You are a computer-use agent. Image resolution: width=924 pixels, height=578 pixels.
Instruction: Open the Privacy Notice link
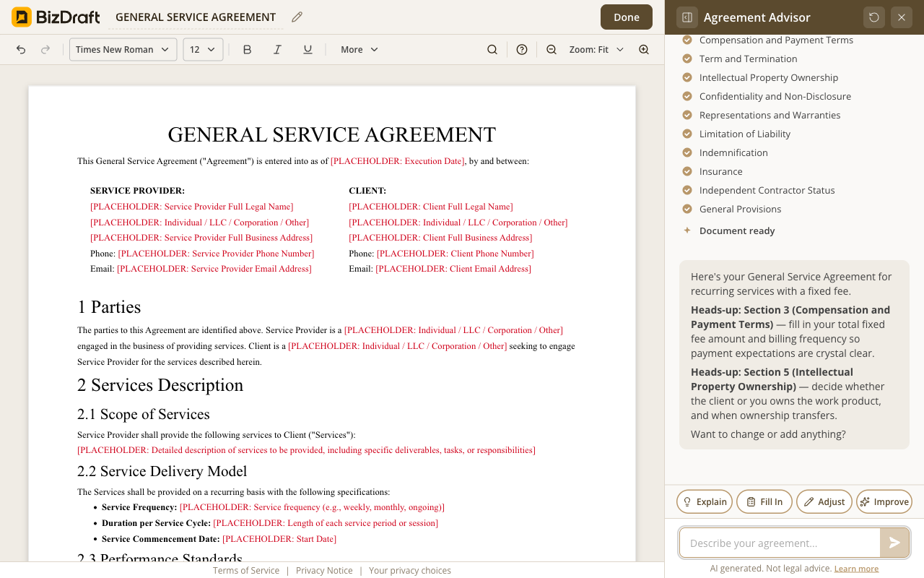[x=324, y=570]
